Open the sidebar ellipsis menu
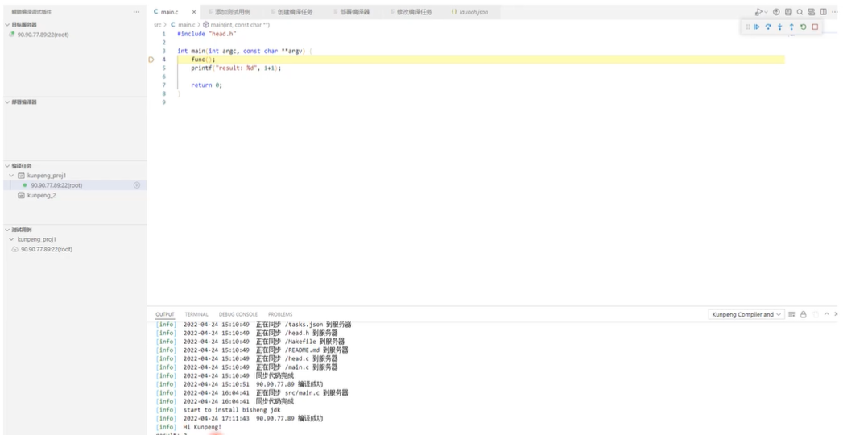The width and height of the screenshot is (868, 435). pyautogui.click(x=136, y=11)
